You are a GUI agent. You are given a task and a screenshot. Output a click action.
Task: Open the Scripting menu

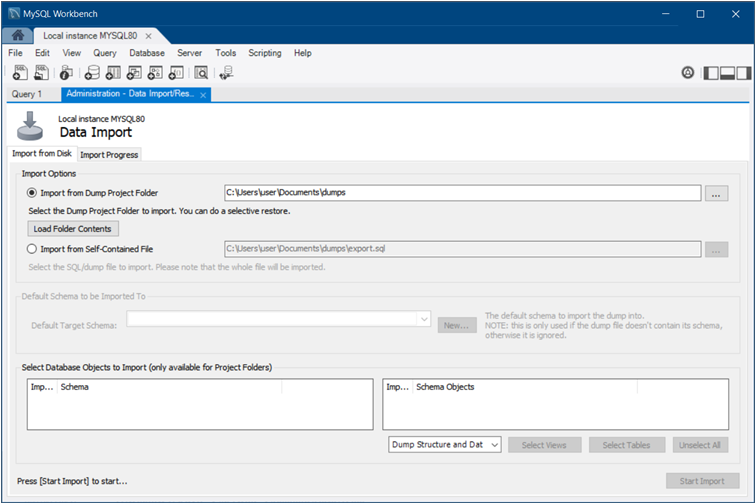[x=265, y=53]
